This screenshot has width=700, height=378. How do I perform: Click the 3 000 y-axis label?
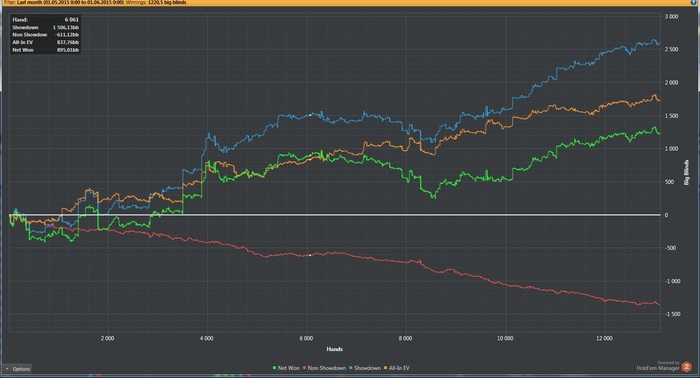coord(671,17)
